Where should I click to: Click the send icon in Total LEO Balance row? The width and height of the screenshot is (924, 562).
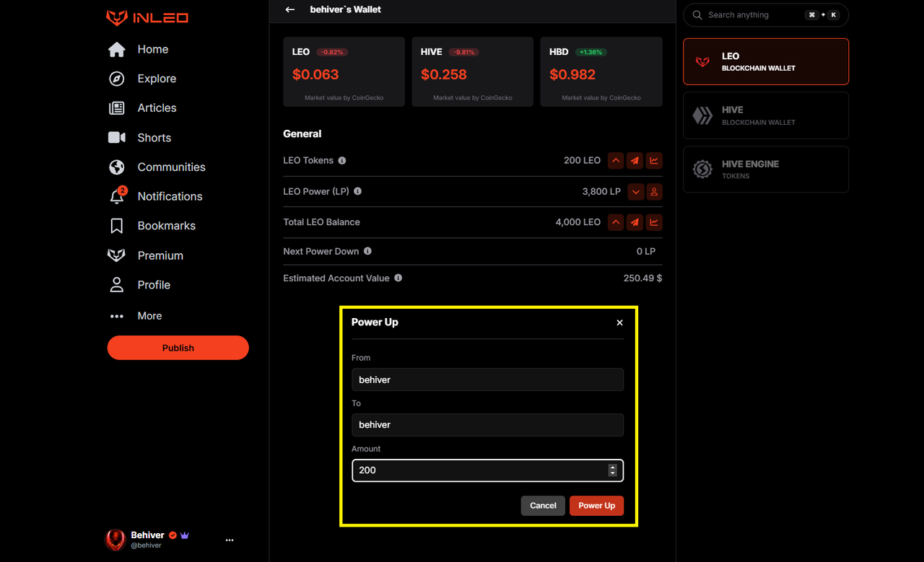(x=635, y=222)
